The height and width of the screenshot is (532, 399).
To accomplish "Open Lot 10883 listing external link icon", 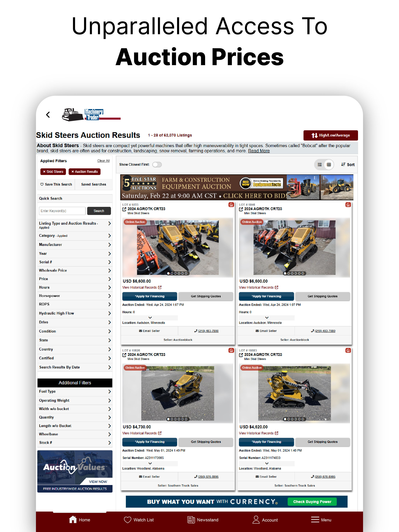I will [x=241, y=355].
